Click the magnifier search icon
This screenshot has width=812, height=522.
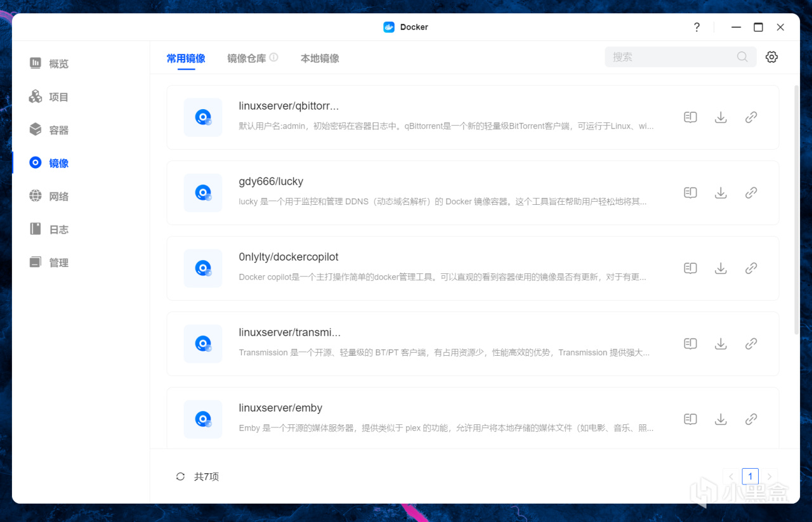(x=742, y=57)
